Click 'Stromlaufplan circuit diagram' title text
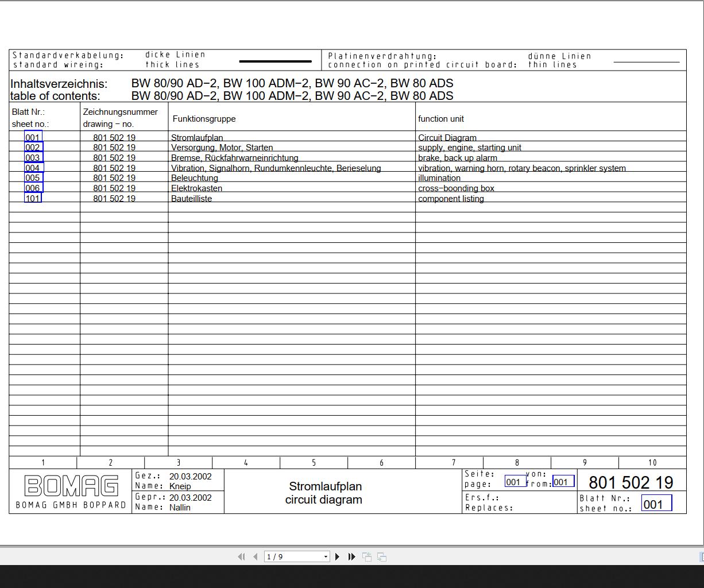This screenshot has height=588, width=704. 324,493
